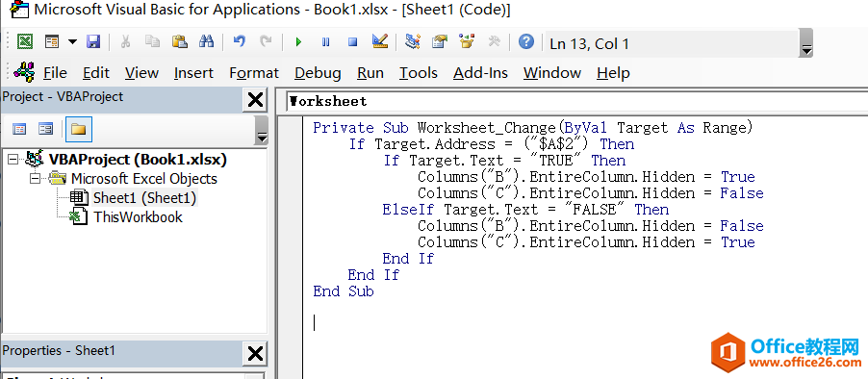Viewport: 868px width, 379px height.
Task: Click the Private Sub Worksheet_Change line
Action: 533,128
